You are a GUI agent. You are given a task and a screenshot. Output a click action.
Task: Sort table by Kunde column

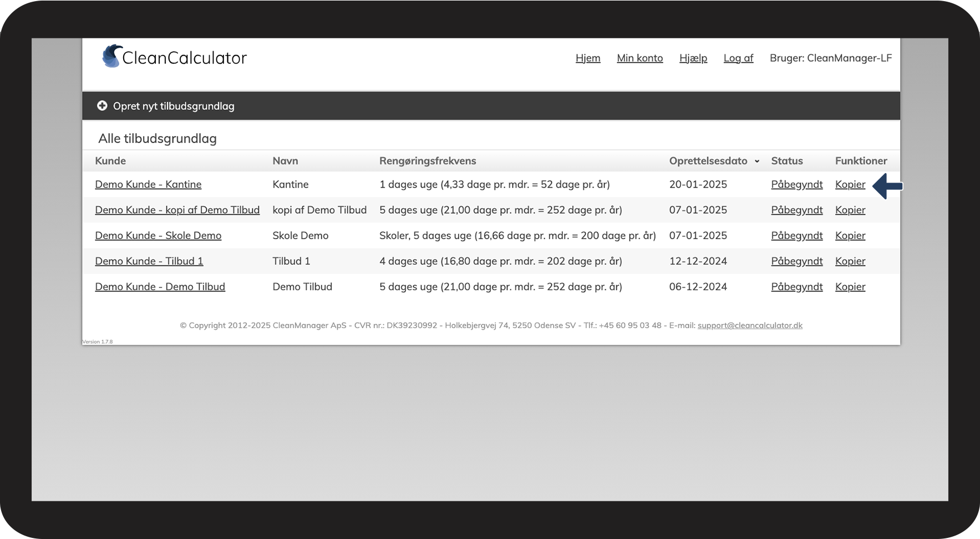point(110,161)
